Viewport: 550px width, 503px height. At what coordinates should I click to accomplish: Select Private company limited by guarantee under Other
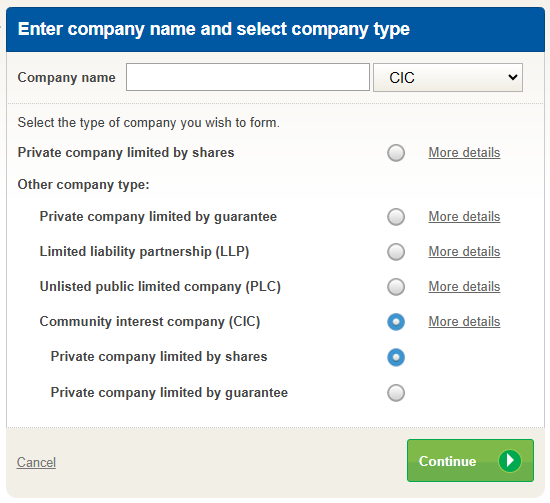point(396,217)
